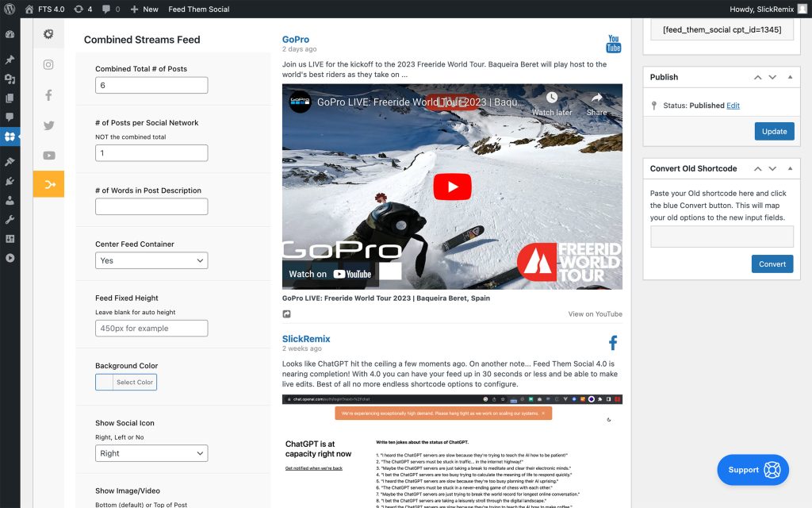Open comments in admin bar

[111, 9]
